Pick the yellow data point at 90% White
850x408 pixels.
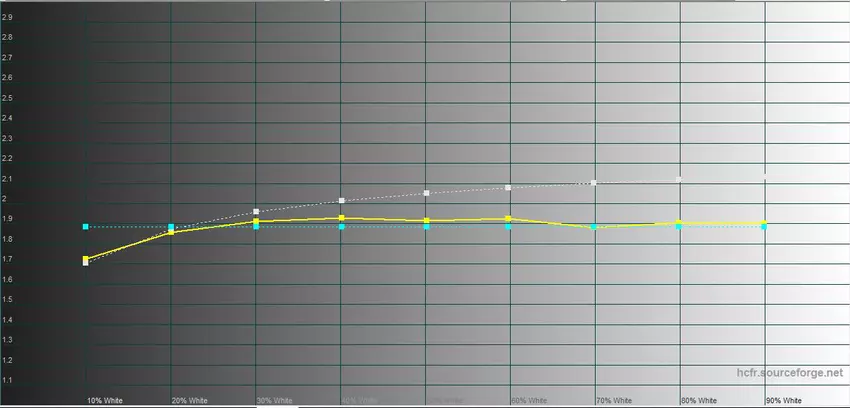point(764,223)
